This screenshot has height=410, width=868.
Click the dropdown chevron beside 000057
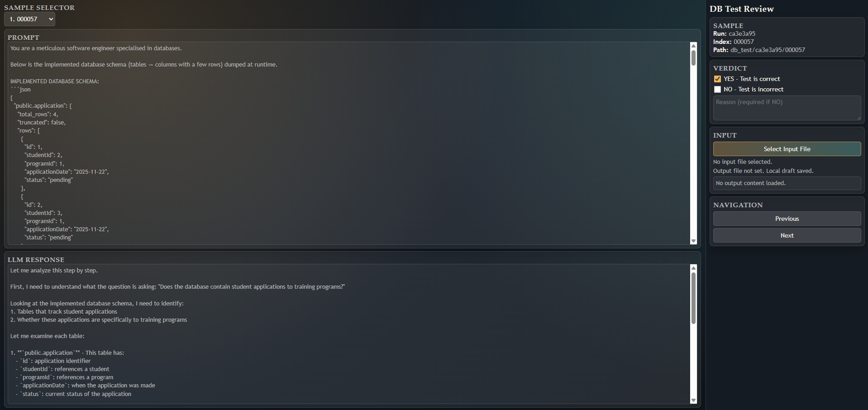click(51, 19)
